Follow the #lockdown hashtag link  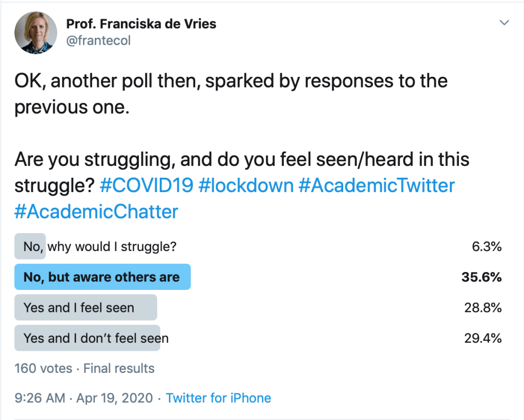tap(246, 185)
